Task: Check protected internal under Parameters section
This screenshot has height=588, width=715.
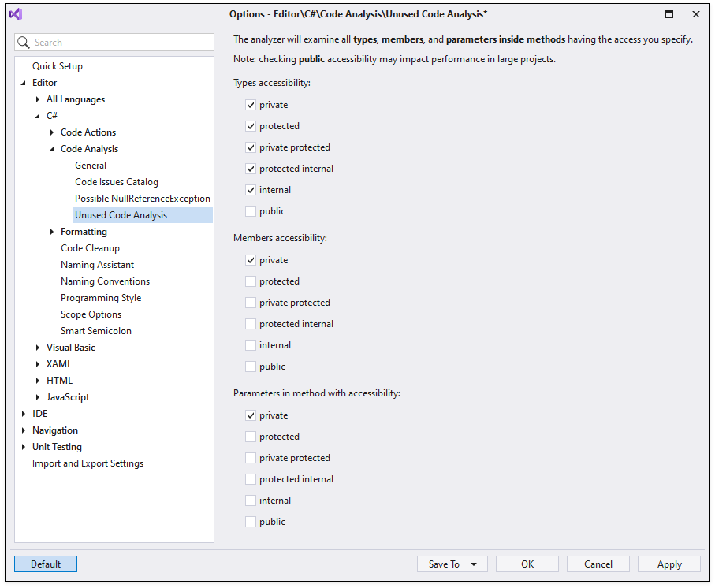Action: (x=251, y=478)
